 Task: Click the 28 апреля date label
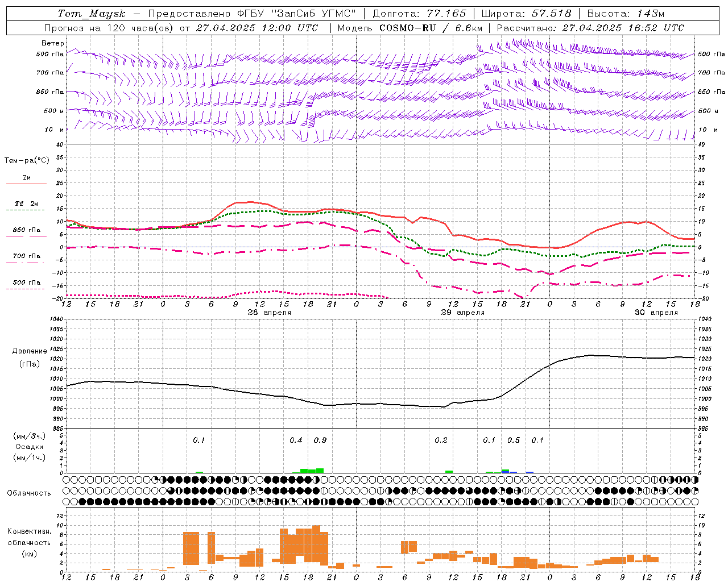[x=269, y=313]
